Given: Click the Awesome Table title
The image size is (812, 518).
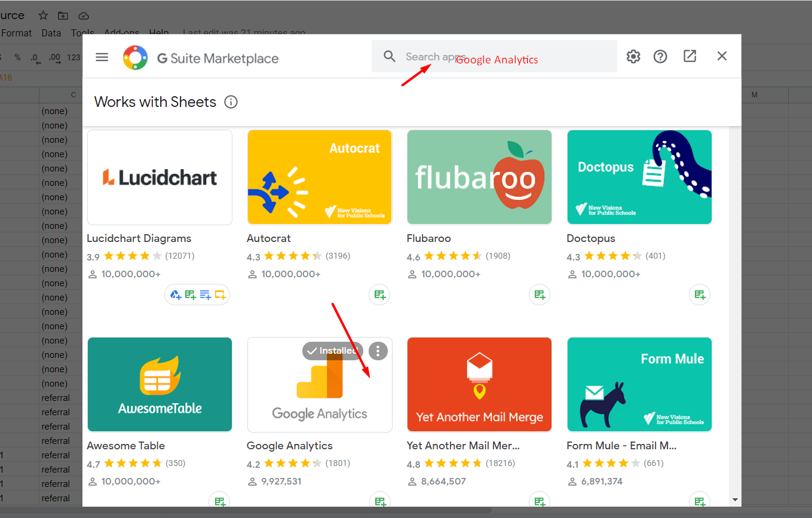Looking at the screenshot, I should click(126, 446).
